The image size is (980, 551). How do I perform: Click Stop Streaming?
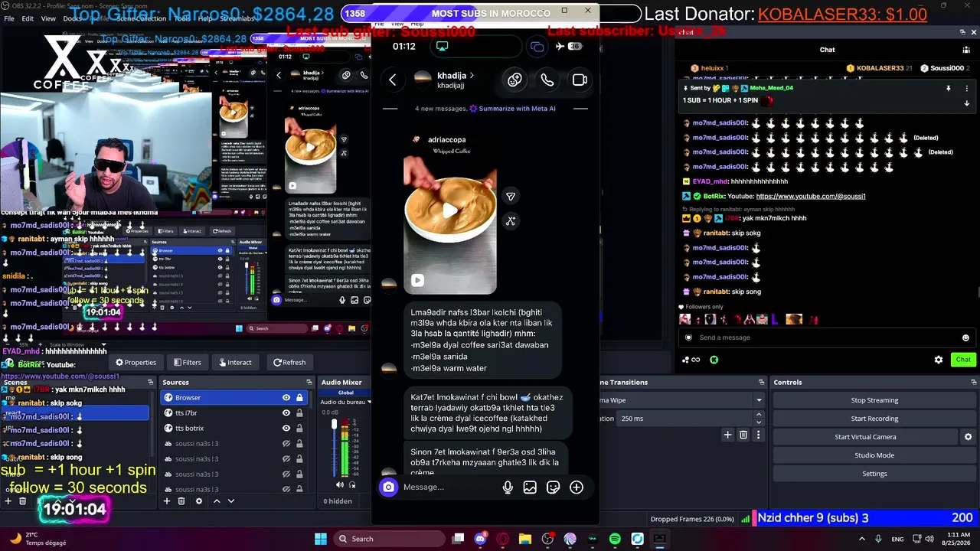pyautogui.click(x=874, y=399)
